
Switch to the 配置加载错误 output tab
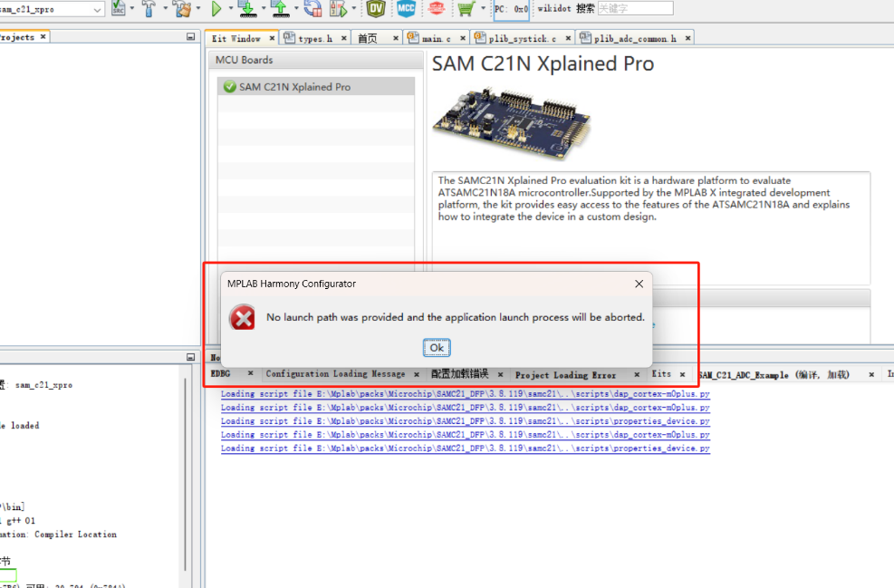459,374
